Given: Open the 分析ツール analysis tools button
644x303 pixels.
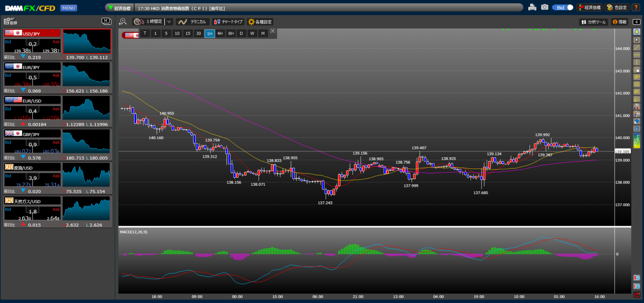Looking at the screenshot, I should pos(594,22).
